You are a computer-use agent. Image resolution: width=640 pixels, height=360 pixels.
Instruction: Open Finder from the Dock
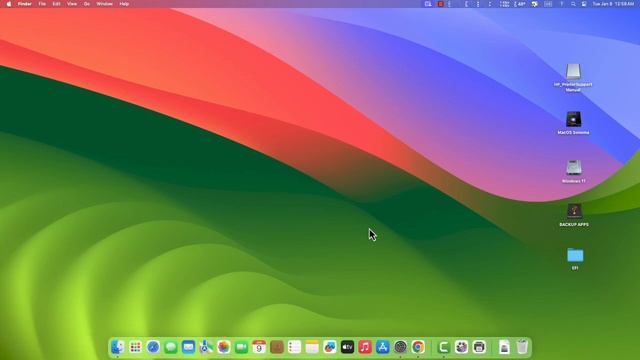tap(118, 347)
